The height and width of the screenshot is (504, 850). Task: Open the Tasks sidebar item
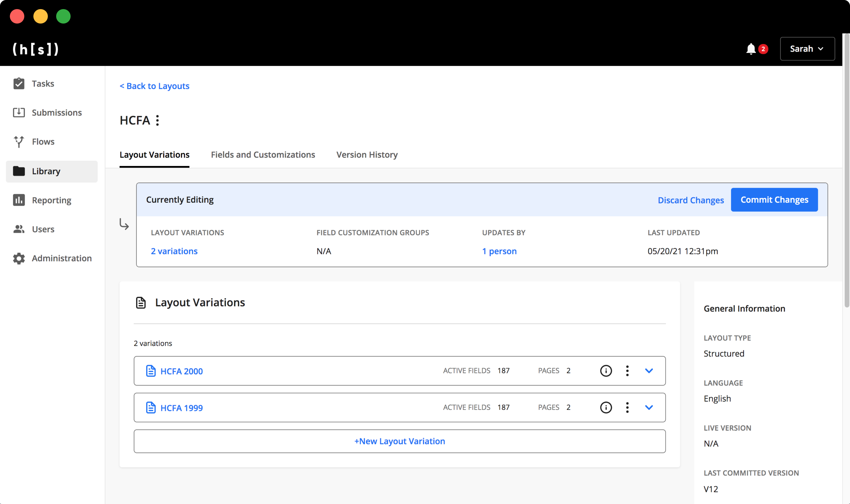click(43, 83)
